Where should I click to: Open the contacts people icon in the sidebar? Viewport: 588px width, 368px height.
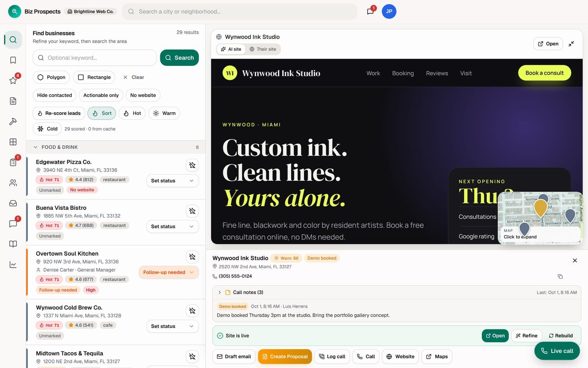(x=13, y=183)
